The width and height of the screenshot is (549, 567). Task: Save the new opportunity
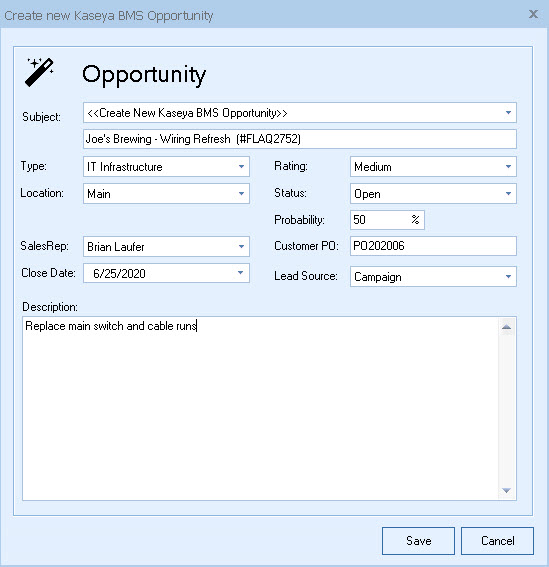coord(418,541)
